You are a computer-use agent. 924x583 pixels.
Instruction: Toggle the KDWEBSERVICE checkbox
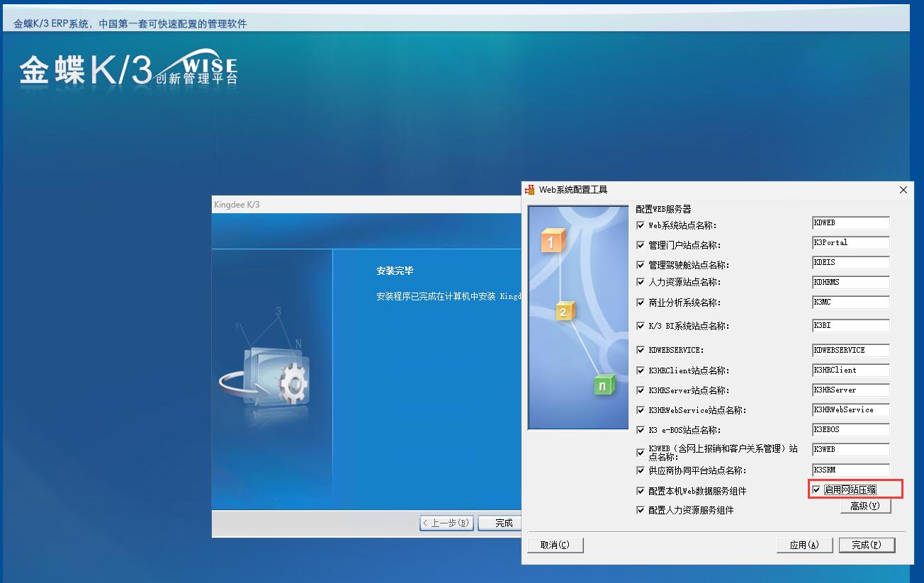641,350
